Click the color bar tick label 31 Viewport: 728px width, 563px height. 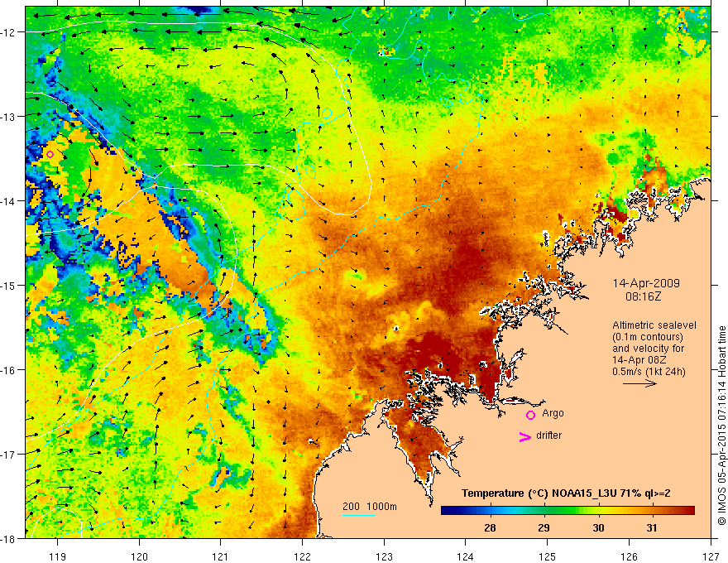[x=652, y=527]
